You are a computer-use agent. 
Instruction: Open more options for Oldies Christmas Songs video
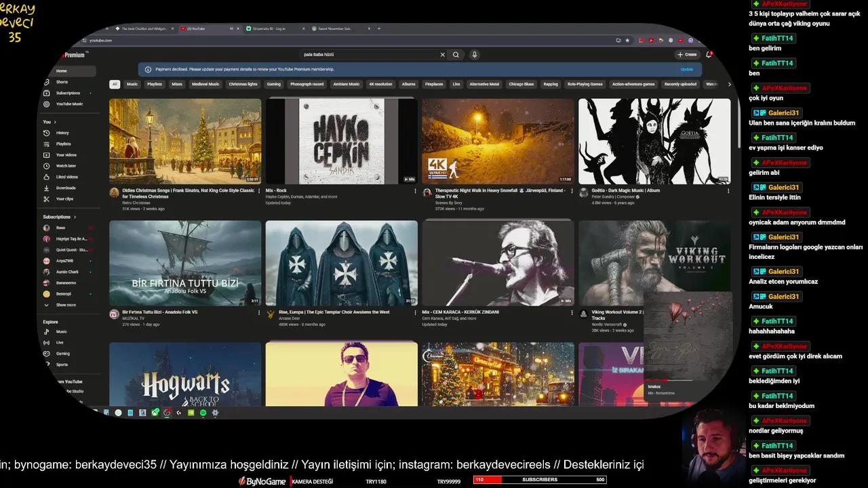tap(259, 191)
